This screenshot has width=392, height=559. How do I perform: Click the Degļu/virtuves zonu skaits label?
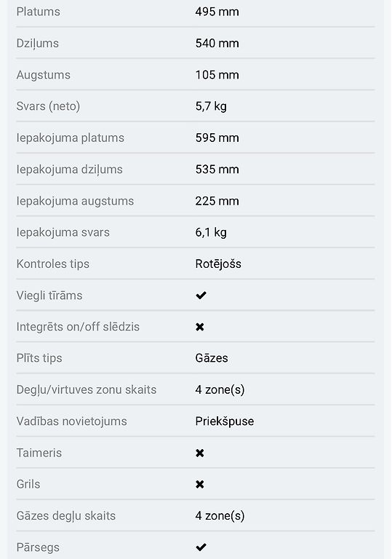point(87,389)
